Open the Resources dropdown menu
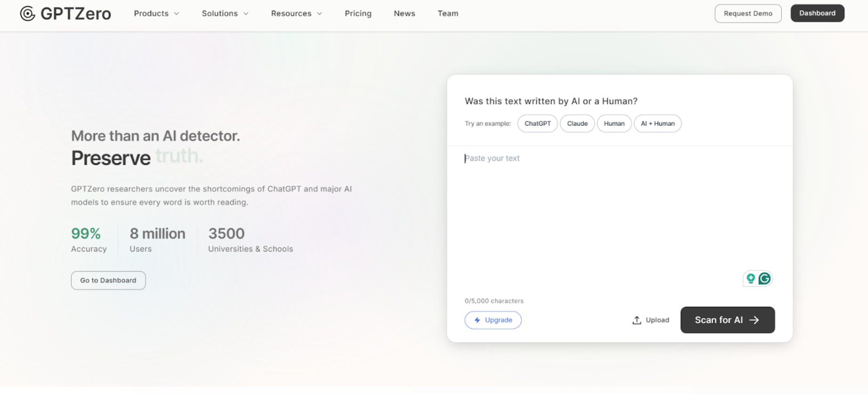This screenshot has width=868, height=394. (296, 14)
